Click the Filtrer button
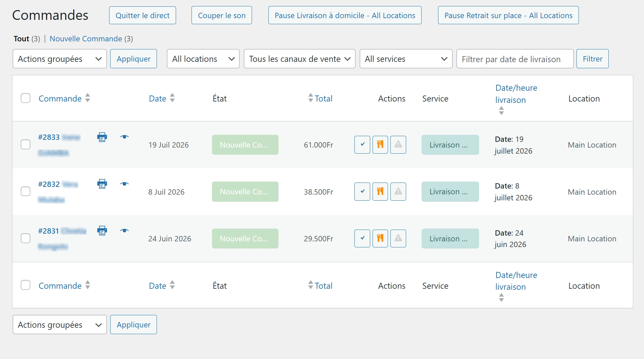Image resolution: width=644 pixels, height=359 pixels. point(593,59)
